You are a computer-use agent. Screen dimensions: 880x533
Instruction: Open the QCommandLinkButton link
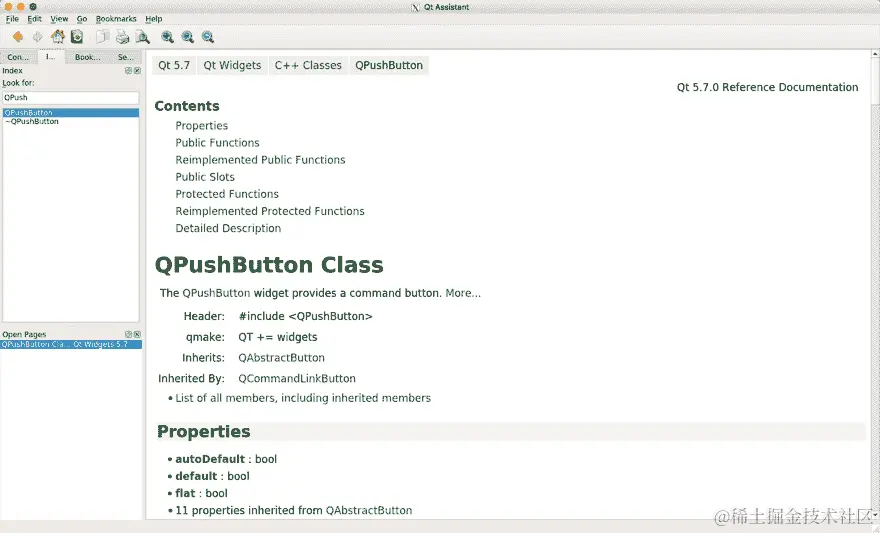pyautogui.click(x=297, y=379)
